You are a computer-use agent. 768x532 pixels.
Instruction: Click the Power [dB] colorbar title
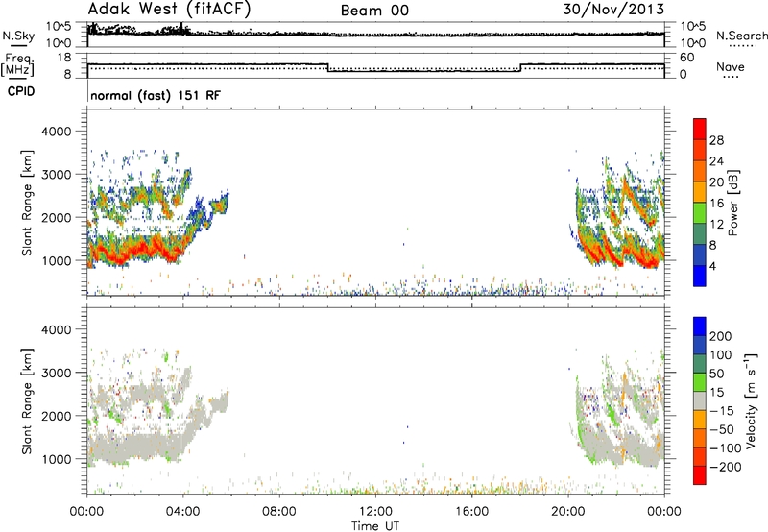pyautogui.click(x=732, y=203)
